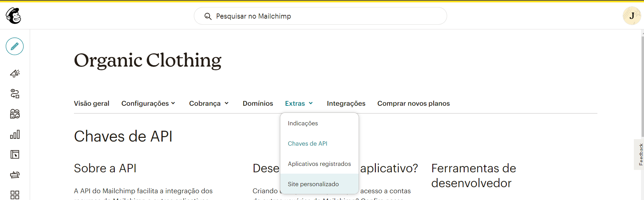The width and height of the screenshot is (644, 200).
Task: Open Analytics bar chart icon
Action: pyautogui.click(x=15, y=134)
